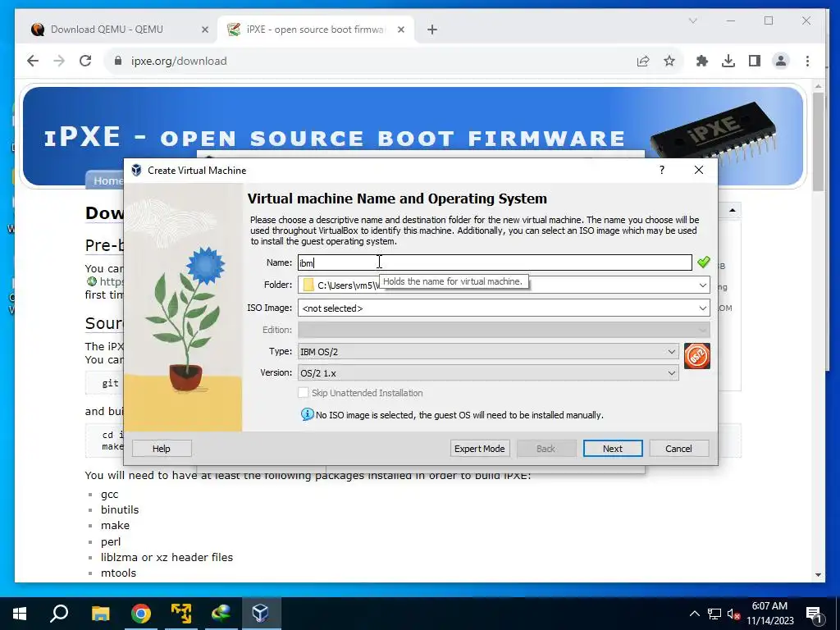Close the Download QEMU tab
The height and width of the screenshot is (630, 840).
click(x=204, y=30)
